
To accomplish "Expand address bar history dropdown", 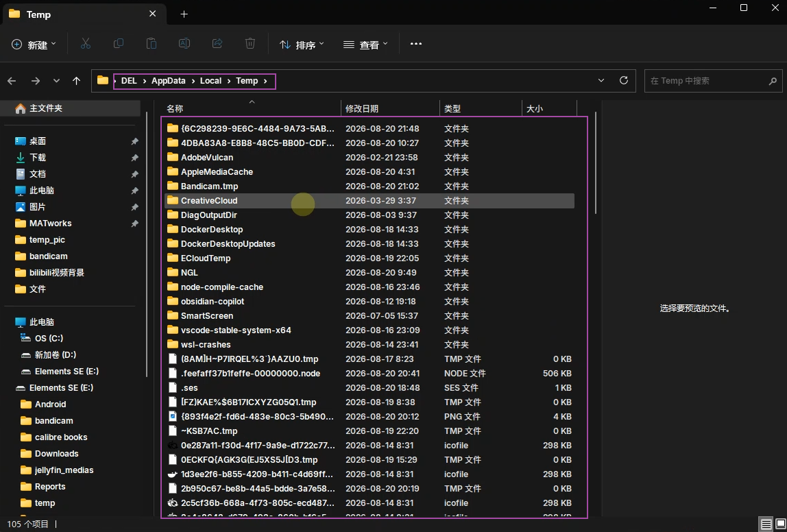I will coord(601,80).
